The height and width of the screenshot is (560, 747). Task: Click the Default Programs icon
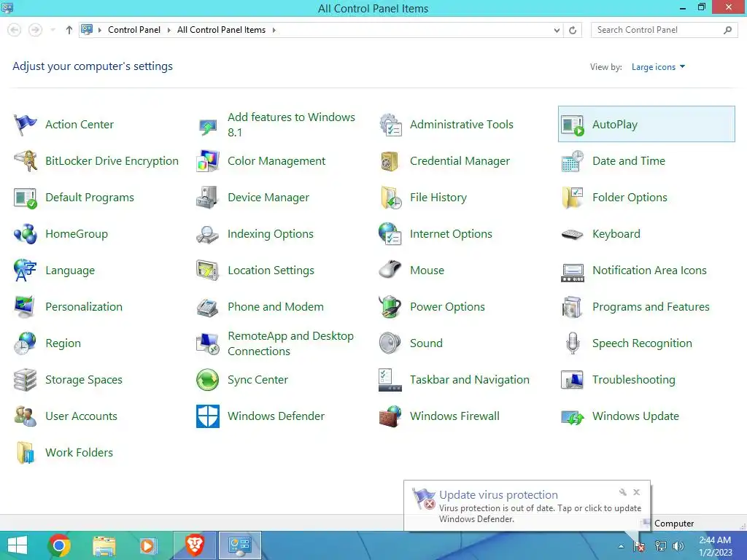[26, 198]
